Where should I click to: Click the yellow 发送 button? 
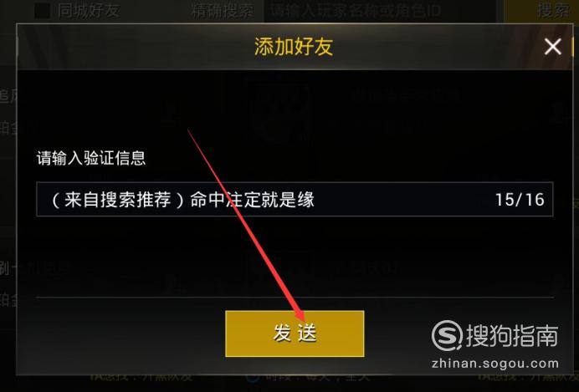point(295,333)
